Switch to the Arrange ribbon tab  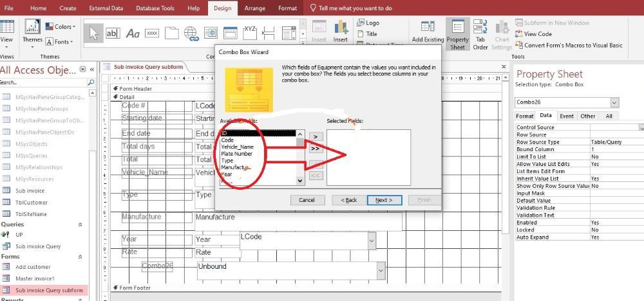coord(255,8)
